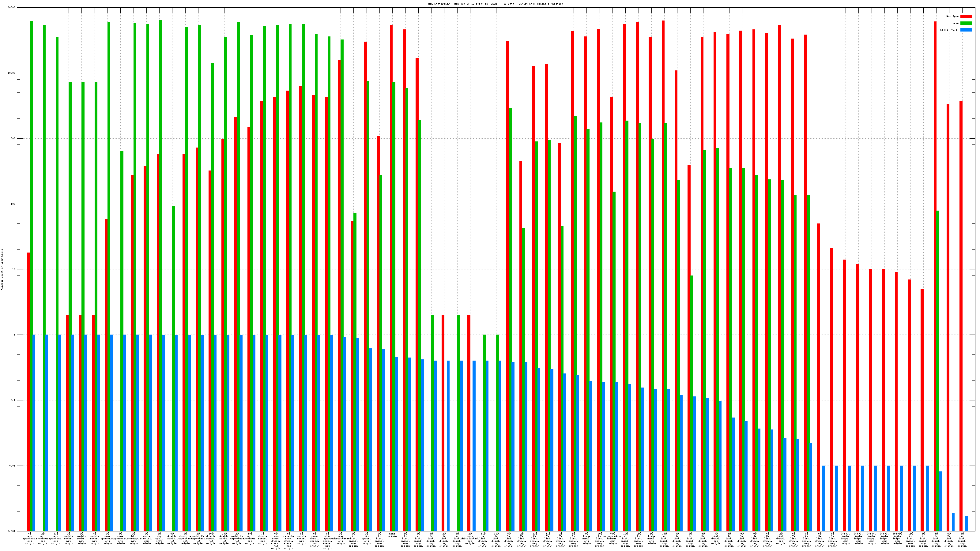Click the RBL Statistics chart title

(x=495, y=4)
